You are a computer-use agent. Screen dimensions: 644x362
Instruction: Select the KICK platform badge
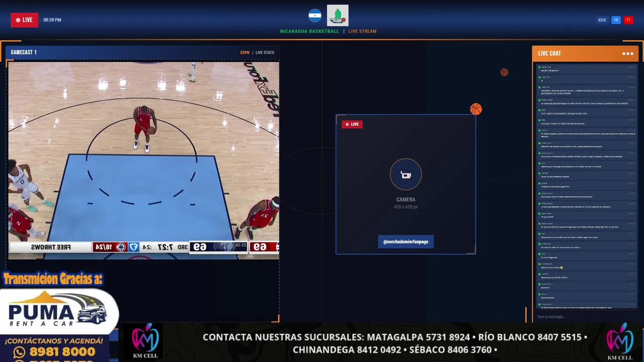(x=602, y=20)
